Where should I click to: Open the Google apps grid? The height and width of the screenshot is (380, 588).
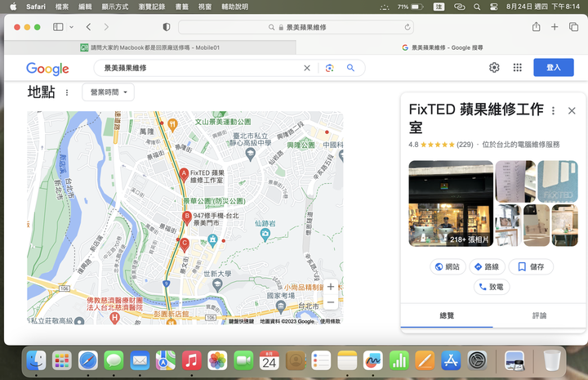pos(518,68)
